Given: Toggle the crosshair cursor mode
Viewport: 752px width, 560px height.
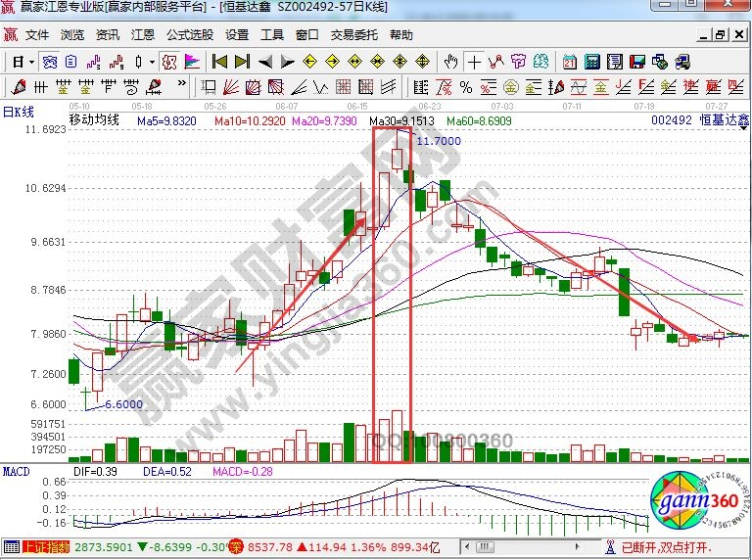Looking at the screenshot, I should click(474, 61).
